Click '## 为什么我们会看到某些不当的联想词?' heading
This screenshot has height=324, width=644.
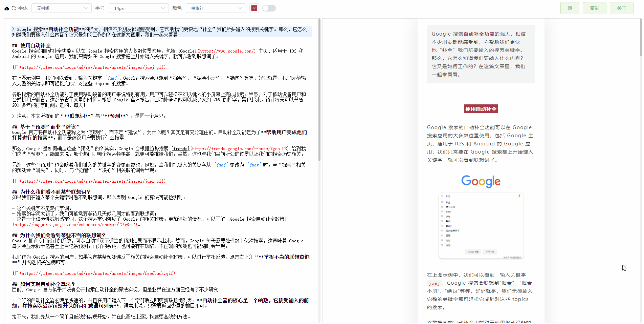click(x=59, y=236)
